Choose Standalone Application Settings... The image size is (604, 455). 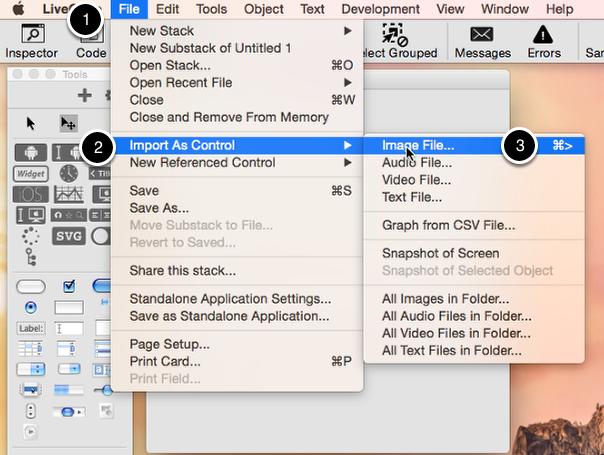[237, 299]
